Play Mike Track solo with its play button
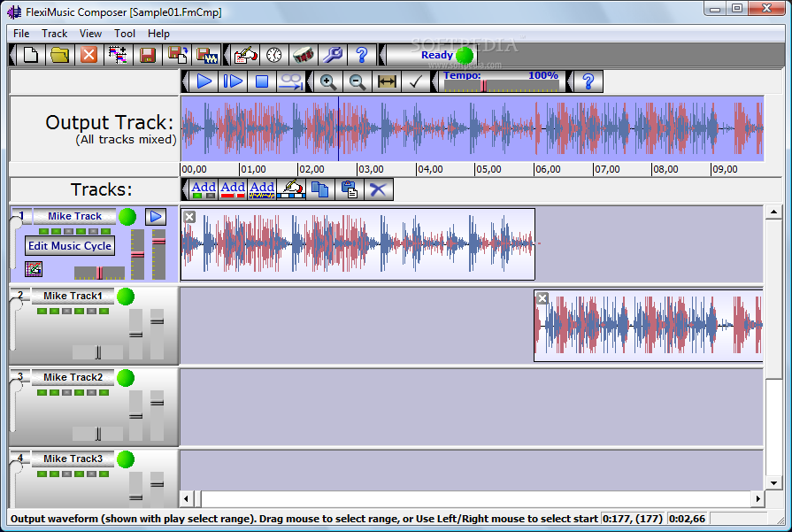 point(156,217)
